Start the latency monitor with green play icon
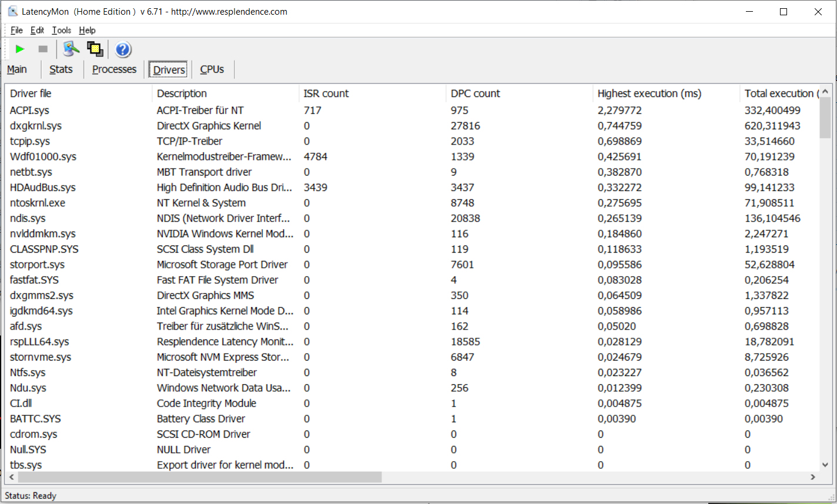The image size is (837, 504). point(20,49)
